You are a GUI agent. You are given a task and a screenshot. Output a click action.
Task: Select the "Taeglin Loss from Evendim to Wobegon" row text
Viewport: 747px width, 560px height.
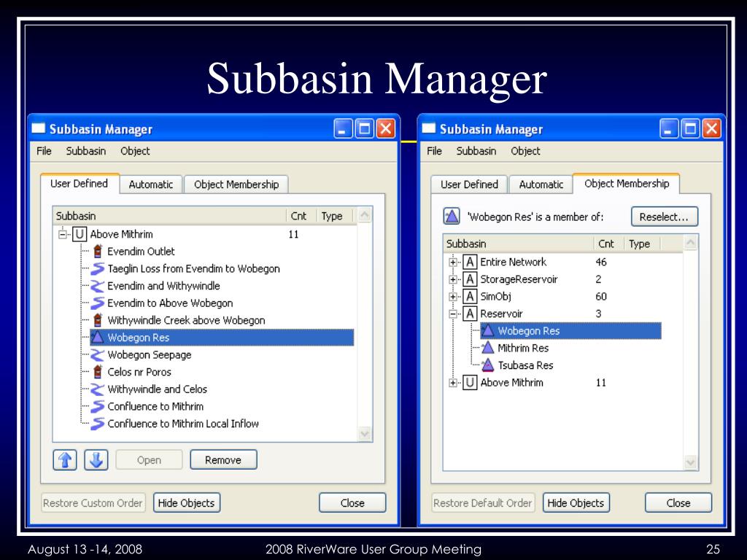click(193, 268)
